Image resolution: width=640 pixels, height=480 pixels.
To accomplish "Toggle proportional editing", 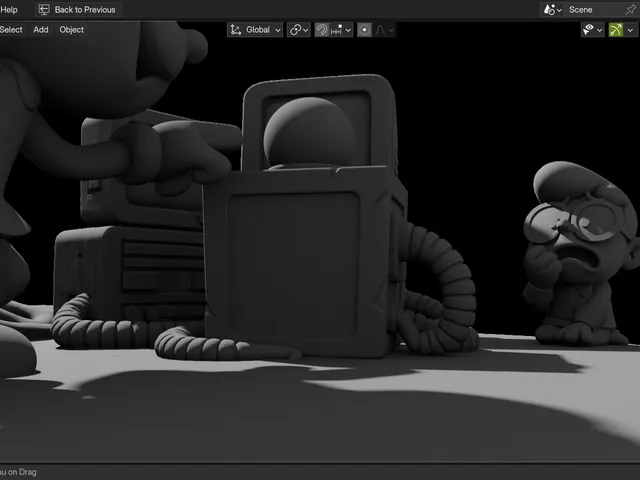I will 364,30.
